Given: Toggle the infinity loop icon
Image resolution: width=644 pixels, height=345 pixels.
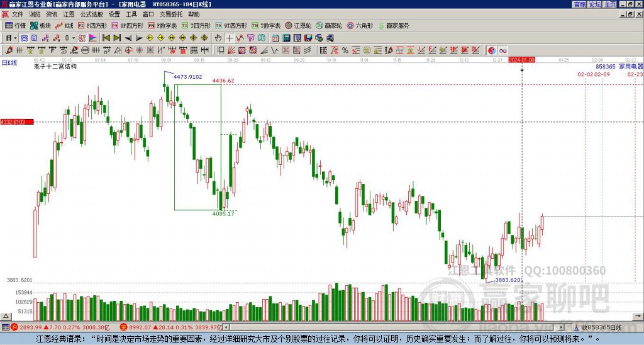Looking at the screenshot, I should [x=502, y=50].
